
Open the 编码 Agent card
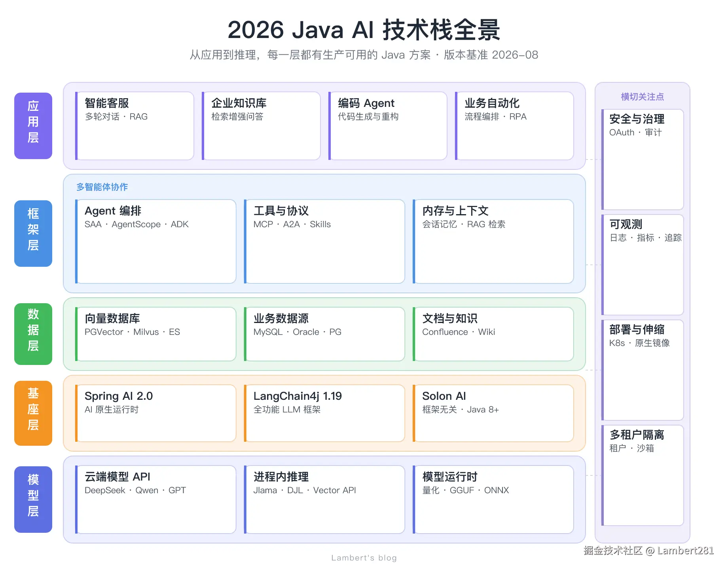tap(388, 126)
